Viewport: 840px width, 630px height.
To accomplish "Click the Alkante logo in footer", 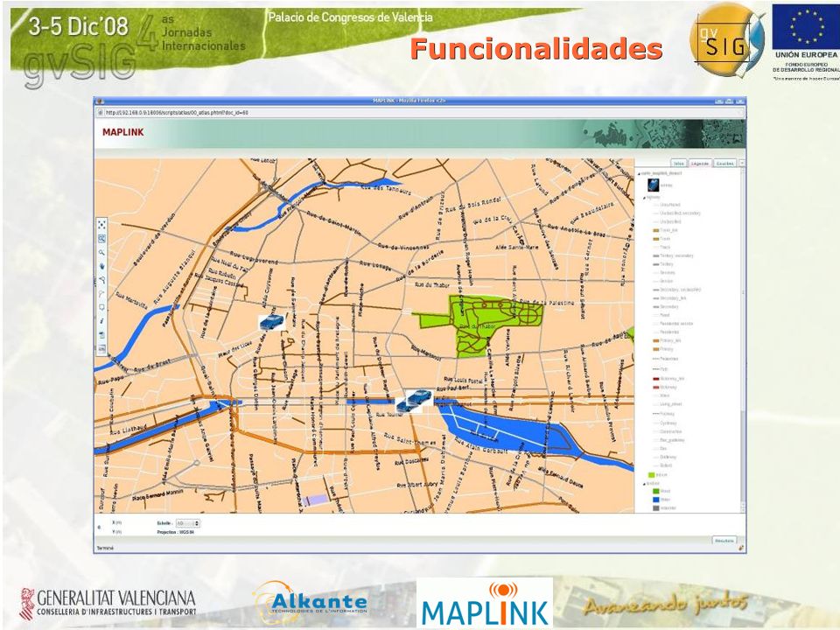I will (x=311, y=603).
